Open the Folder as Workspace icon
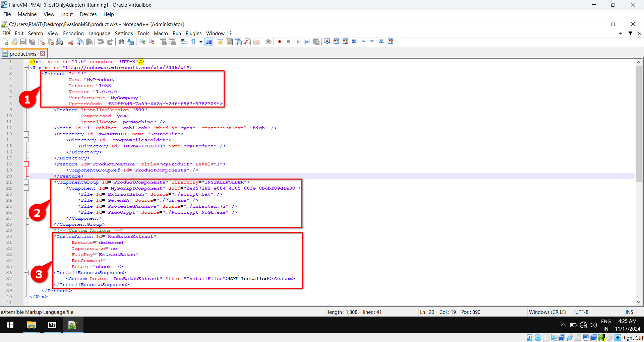 [256, 42]
